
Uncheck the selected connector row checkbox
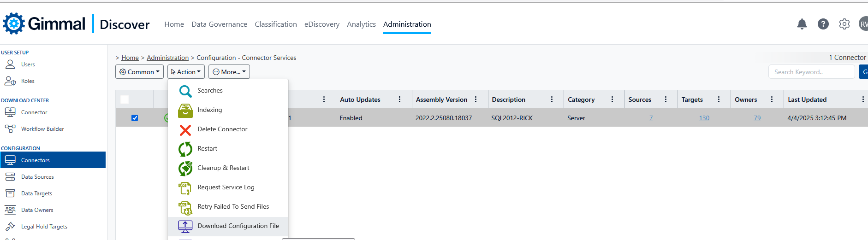click(x=135, y=118)
